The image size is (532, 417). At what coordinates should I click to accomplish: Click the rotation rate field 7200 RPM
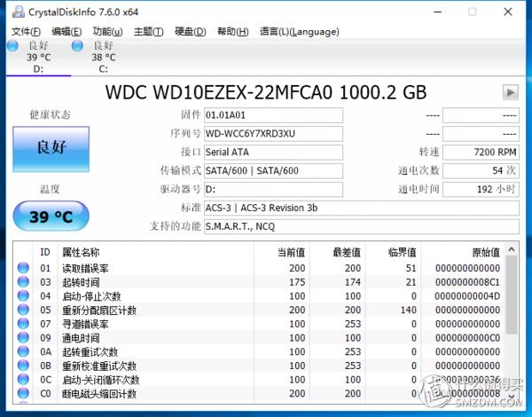click(x=481, y=152)
